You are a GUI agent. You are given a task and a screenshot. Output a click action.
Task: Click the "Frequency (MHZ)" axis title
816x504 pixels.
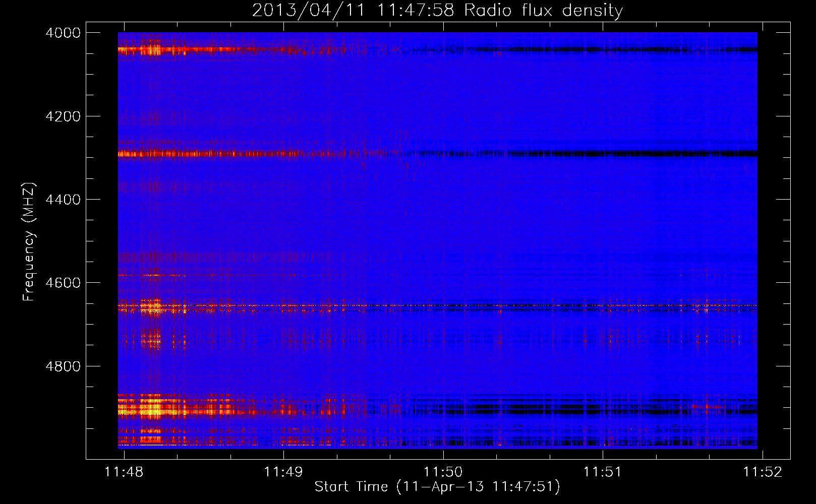click(29, 242)
